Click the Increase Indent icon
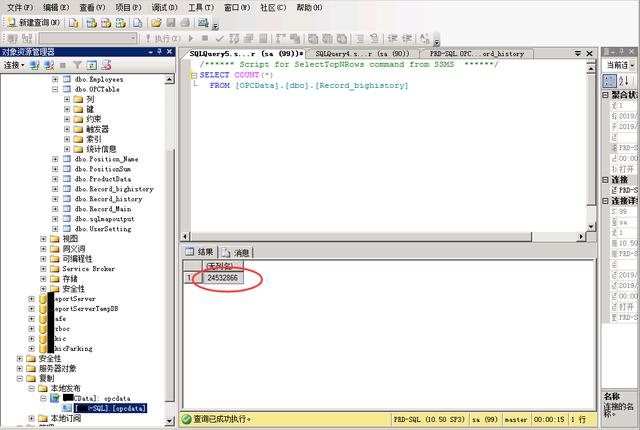 point(407,38)
